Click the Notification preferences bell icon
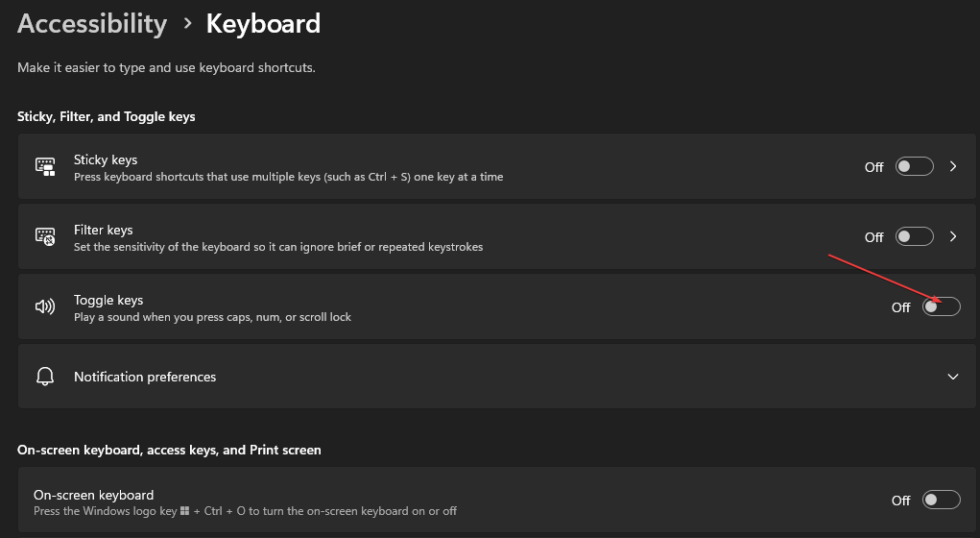Screen dimensions: 980x538 click(x=45, y=377)
